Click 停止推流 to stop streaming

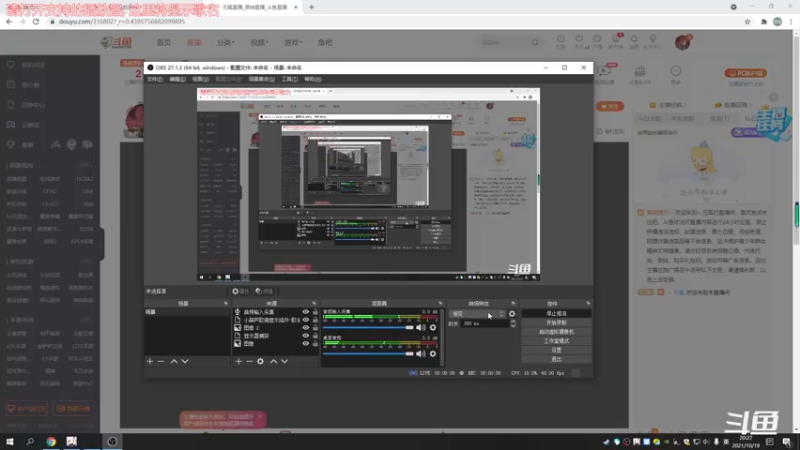(x=556, y=313)
